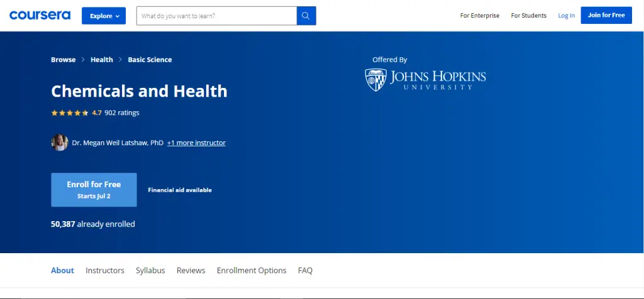The height and width of the screenshot is (299, 644).
Task: Open the For Students link
Action: pyautogui.click(x=528, y=16)
